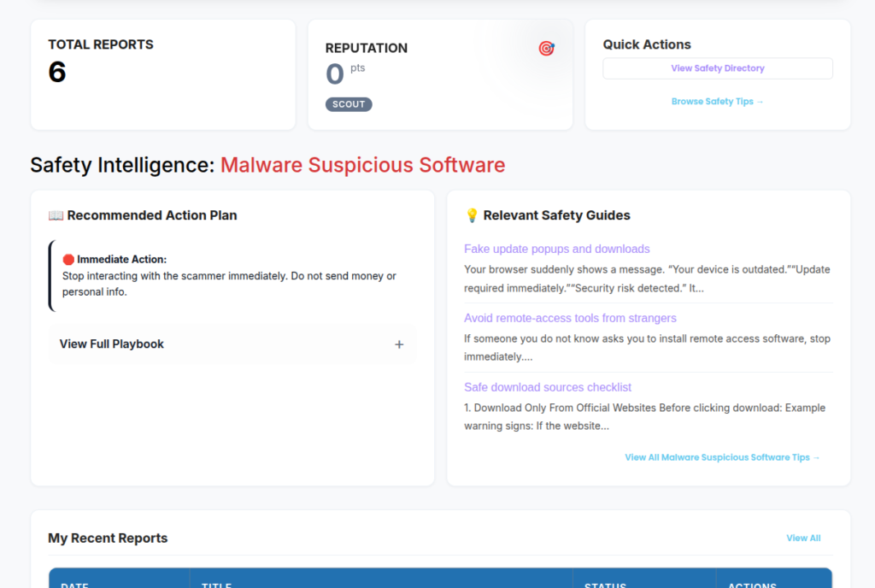Click the red circle Immediate Action icon
The height and width of the screenshot is (588, 875).
(x=68, y=259)
